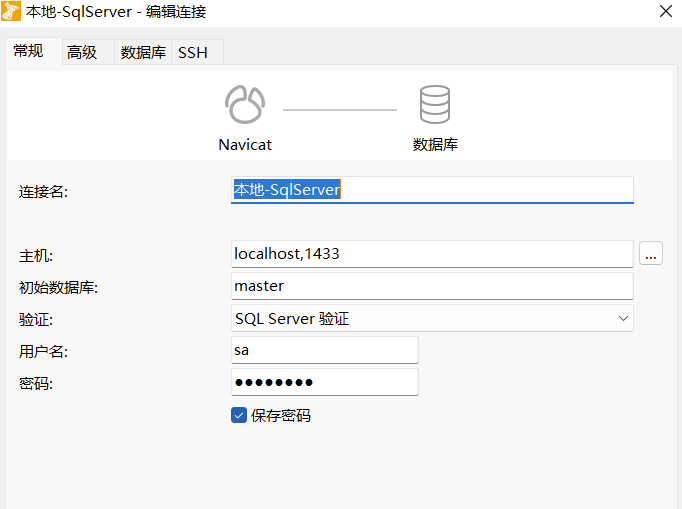
Task: Click the 连接名 input field
Action: click(432, 190)
